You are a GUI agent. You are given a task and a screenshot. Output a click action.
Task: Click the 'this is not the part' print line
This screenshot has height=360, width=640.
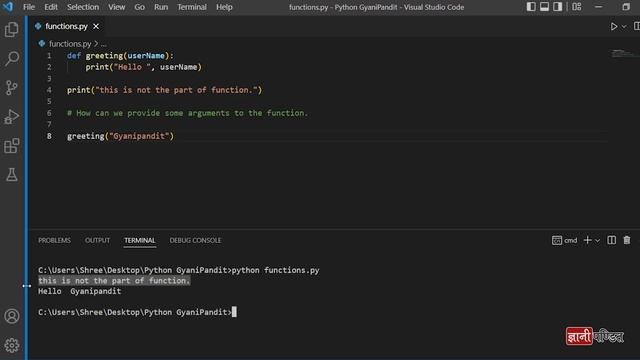point(164,90)
